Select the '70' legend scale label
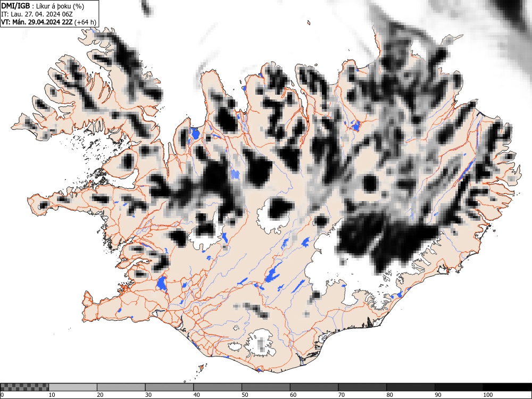 coord(342,395)
